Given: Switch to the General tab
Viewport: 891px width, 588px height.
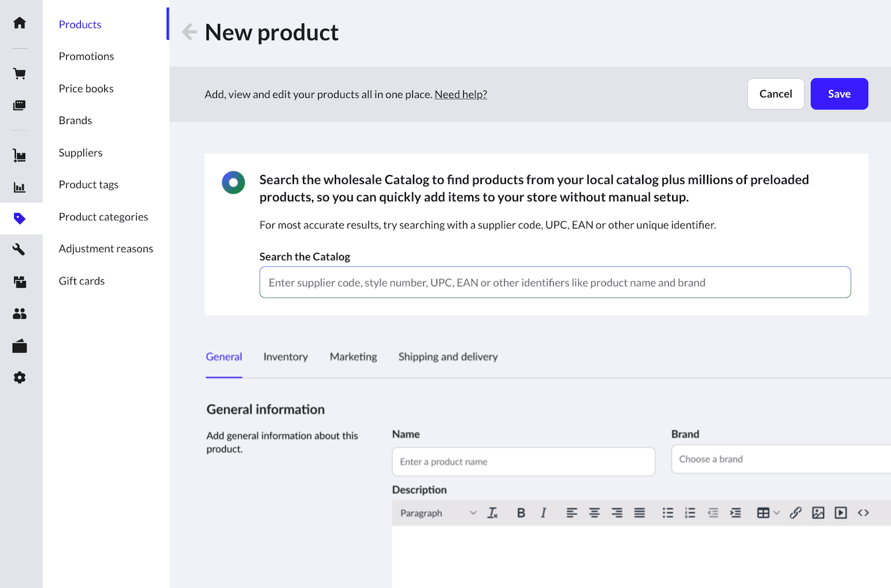Looking at the screenshot, I should click(224, 357).
